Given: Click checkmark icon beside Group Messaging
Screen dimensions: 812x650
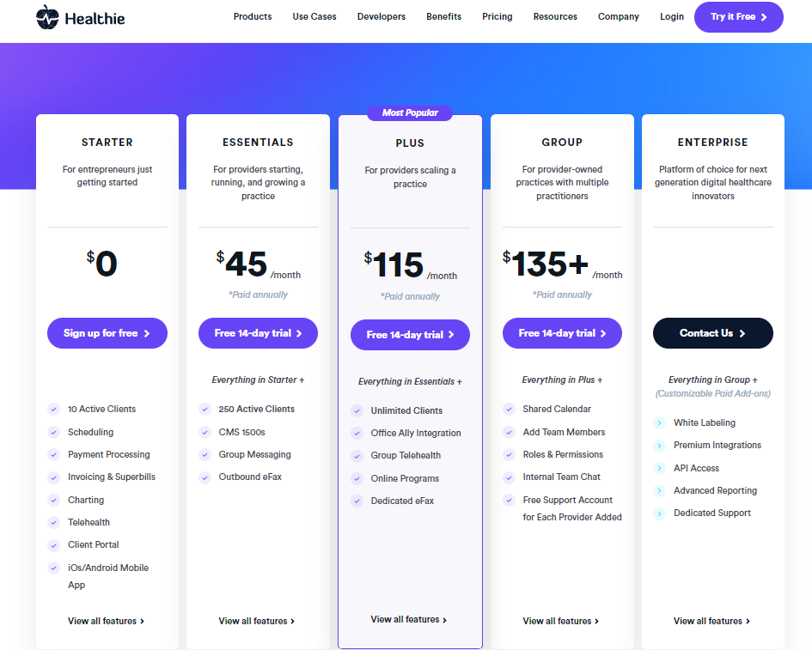Looking at the screenshot, I should click(205, 455).
